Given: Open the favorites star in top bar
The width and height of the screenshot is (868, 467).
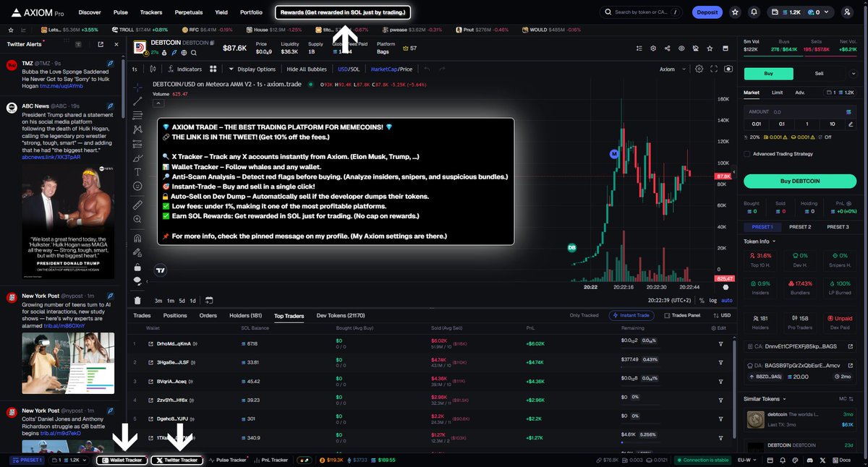Looking at the screenshot, I should pyautogui.click(x=736, y=12).
